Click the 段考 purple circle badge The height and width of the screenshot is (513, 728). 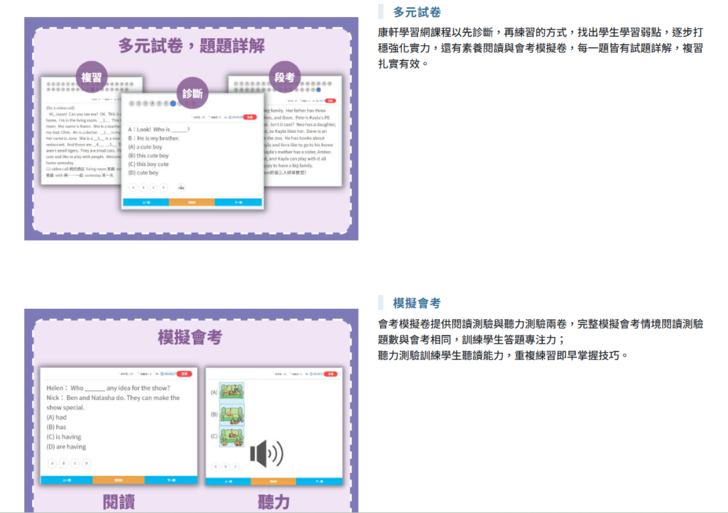pyautogui.click(x=286, y=76)
